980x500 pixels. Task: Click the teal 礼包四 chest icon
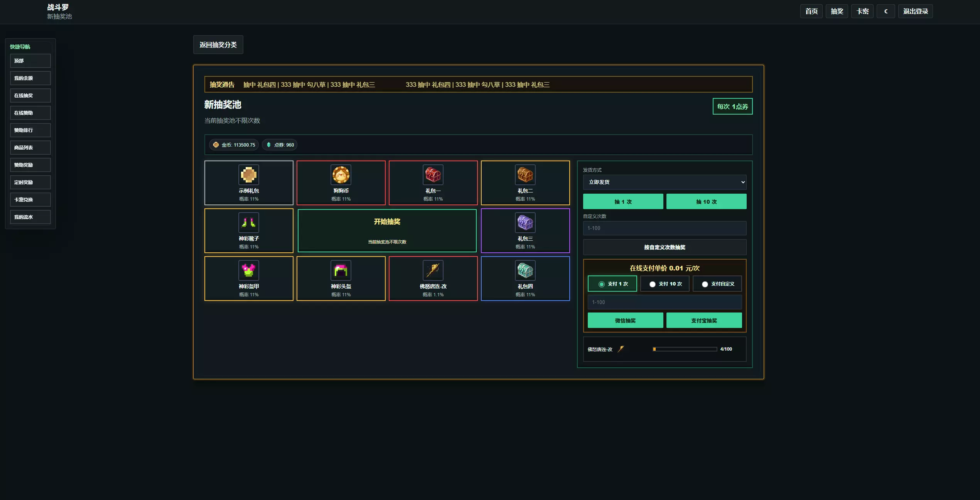coord(525,270)
